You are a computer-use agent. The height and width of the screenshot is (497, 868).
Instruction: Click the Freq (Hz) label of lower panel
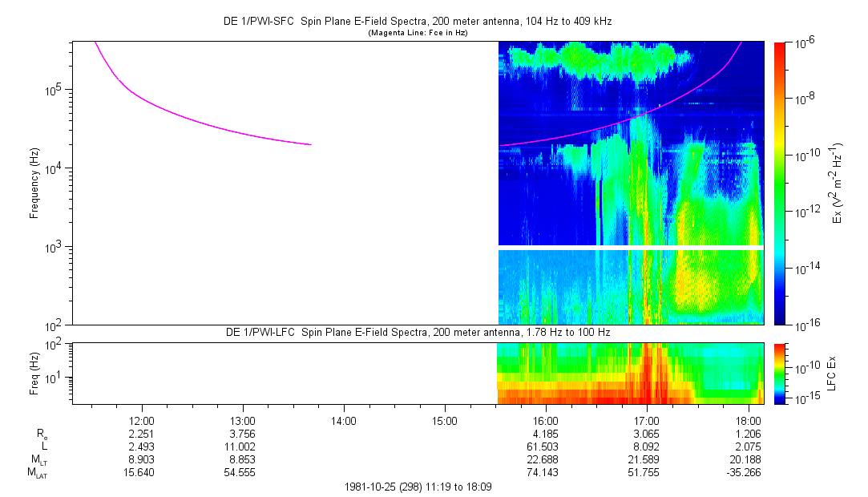click(34, 373)
